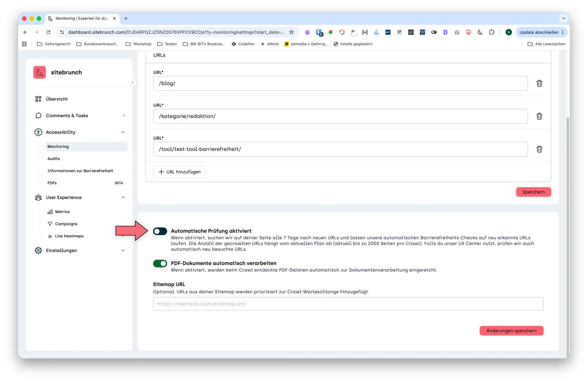Disable PDF-Dokumente automatisch verarbeiten switch
The width and height of the screenshot is (588, 382).
160,263
